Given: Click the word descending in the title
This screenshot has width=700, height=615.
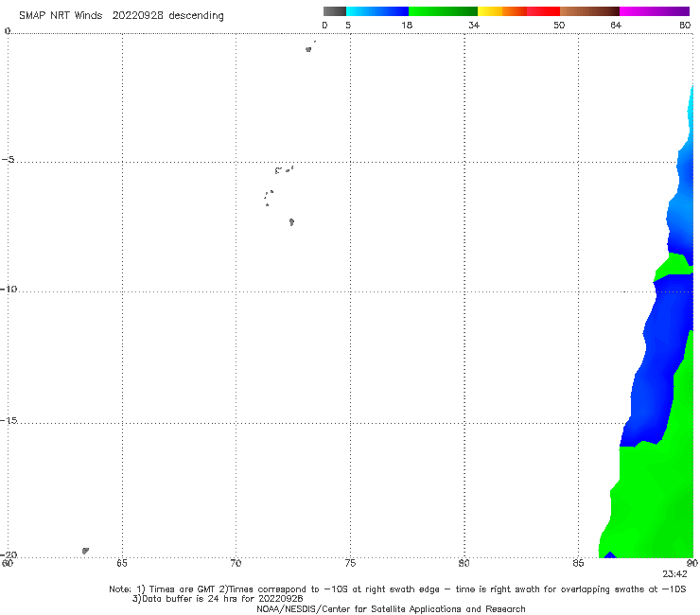Looking at the screenshot, I should [x=197, y=16].
